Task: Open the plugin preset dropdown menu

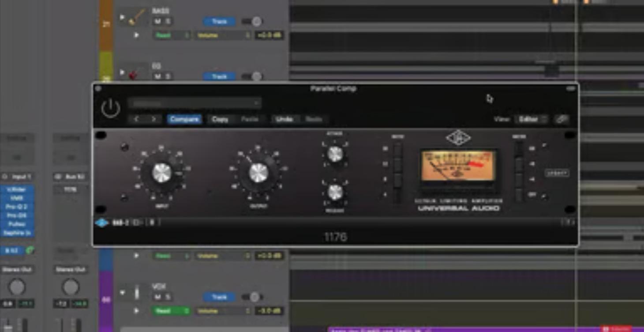Action: coord(194,102)
